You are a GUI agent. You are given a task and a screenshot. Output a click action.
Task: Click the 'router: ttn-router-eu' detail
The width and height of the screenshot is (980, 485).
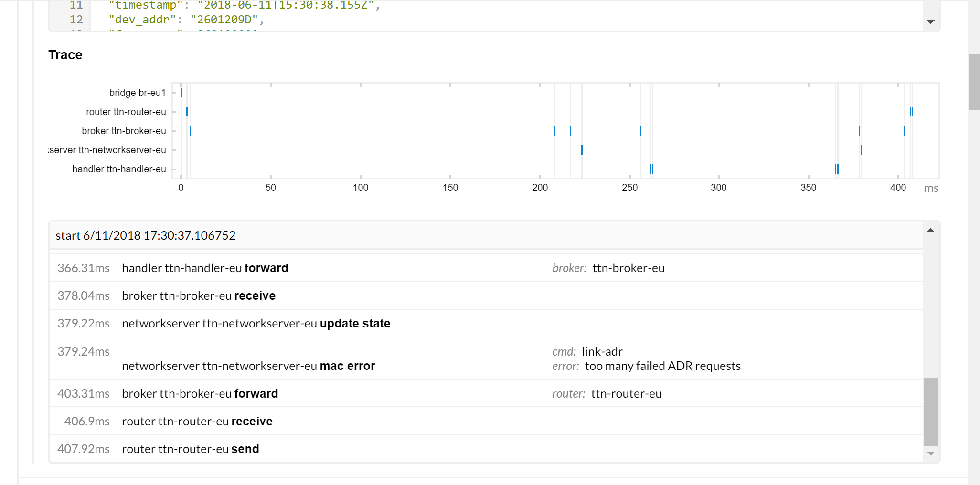607,394
